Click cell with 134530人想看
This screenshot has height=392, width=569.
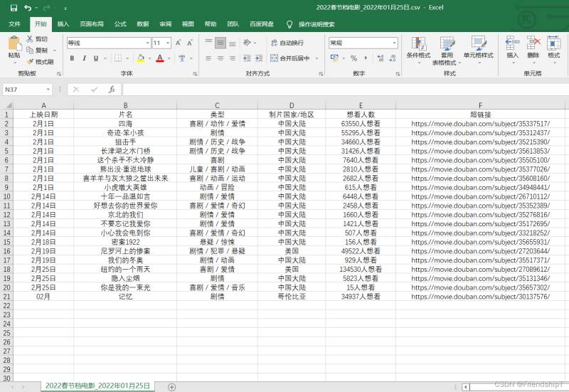coord(361,270)
